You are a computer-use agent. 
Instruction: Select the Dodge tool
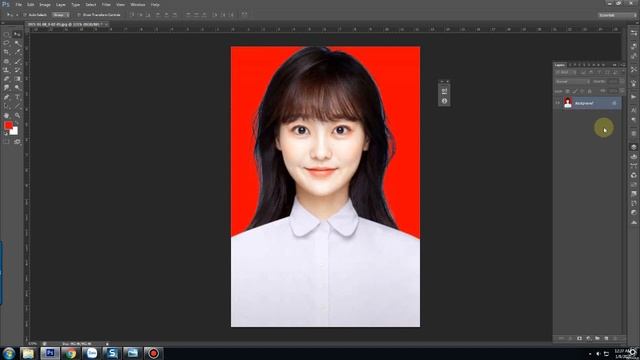(17, 88)
